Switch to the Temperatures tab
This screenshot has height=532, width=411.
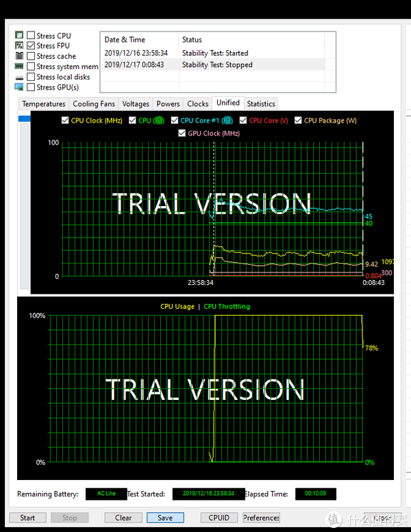(43, 104)
